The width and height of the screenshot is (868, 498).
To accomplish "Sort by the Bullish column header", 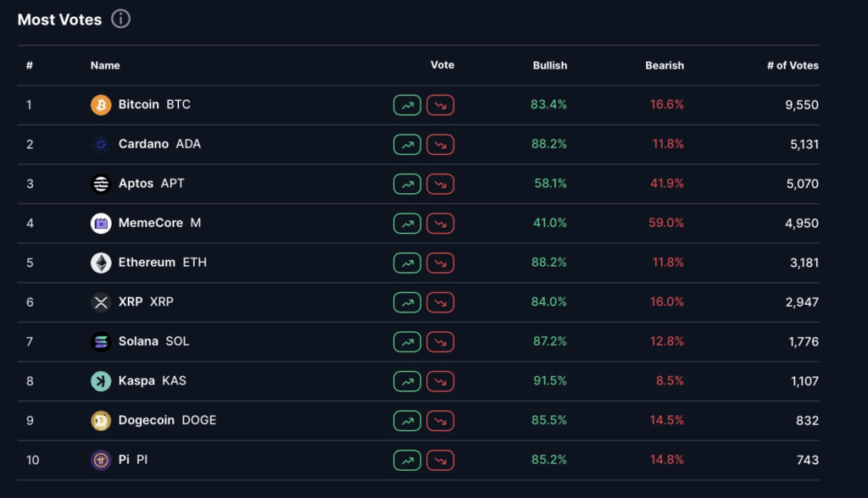I will (549, 65).
